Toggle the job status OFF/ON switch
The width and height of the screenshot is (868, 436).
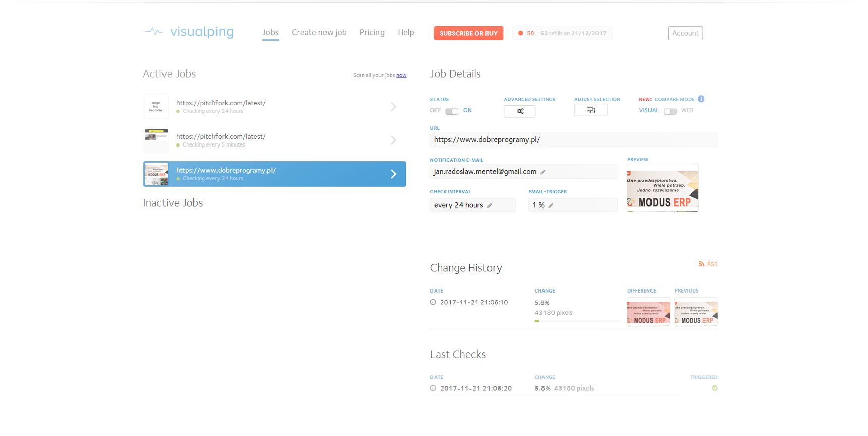point(452,111)
